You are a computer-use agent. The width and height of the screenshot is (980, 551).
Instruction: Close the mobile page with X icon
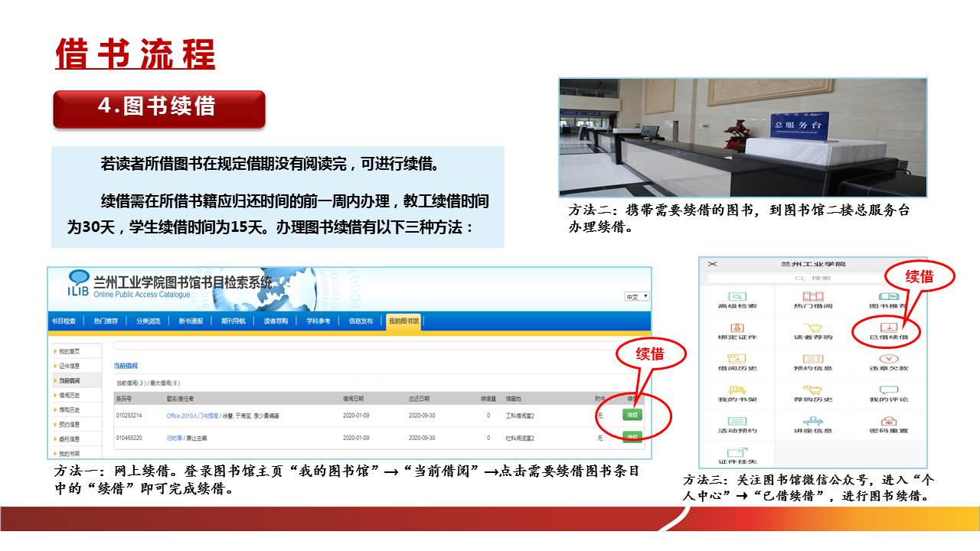point(713,264)
